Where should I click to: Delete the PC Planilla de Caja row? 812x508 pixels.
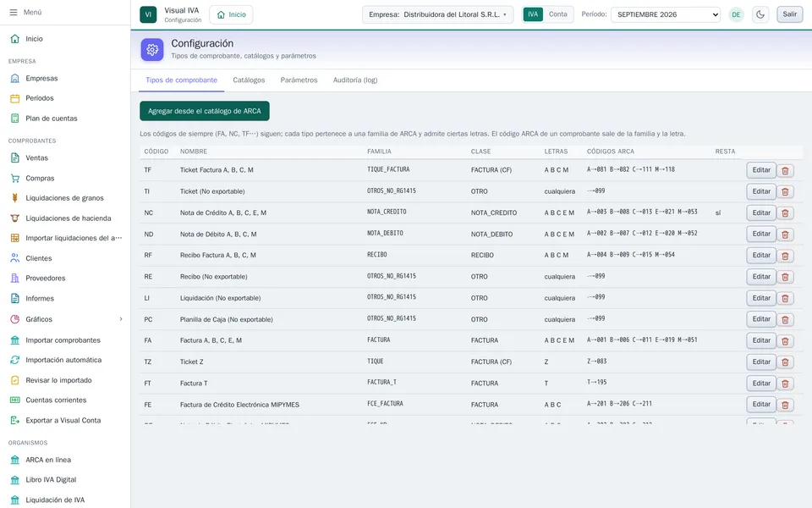pyautogui.click(x=785, y=320)
